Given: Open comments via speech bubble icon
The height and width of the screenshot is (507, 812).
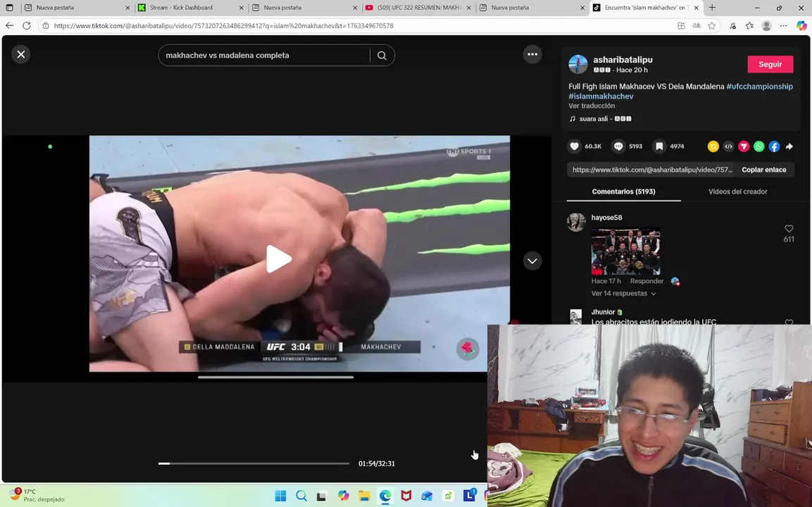Looking at the screenshot, I should pyautogui.click(x=618, y=146).
